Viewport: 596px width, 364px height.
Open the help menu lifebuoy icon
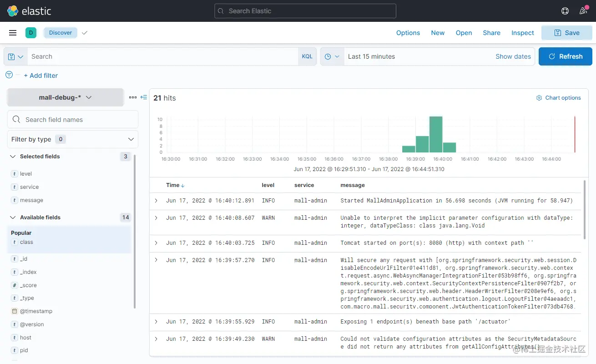coord(565,11)
